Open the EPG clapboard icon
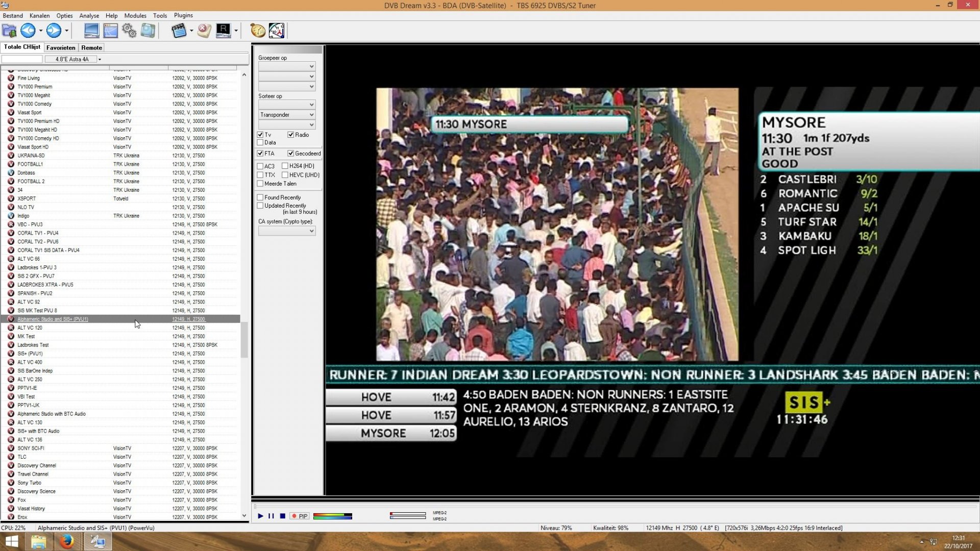980x551 pixels. click(179, 31)
